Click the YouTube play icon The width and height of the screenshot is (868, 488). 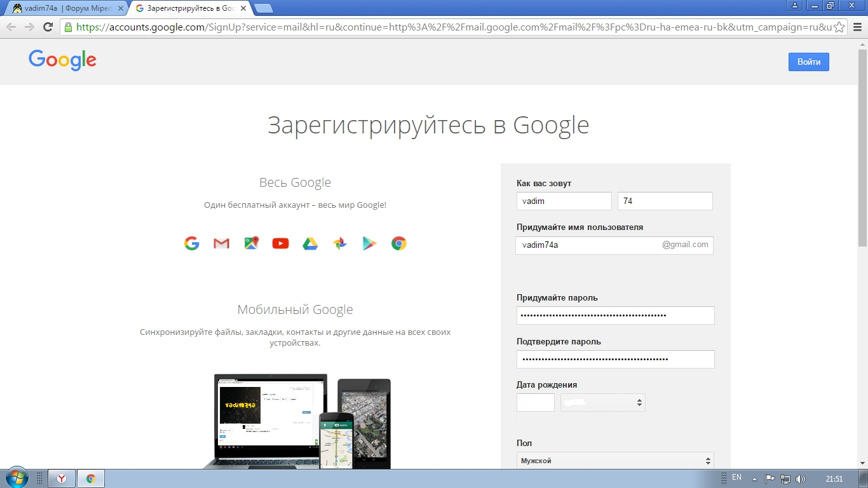tap(280, 243)
